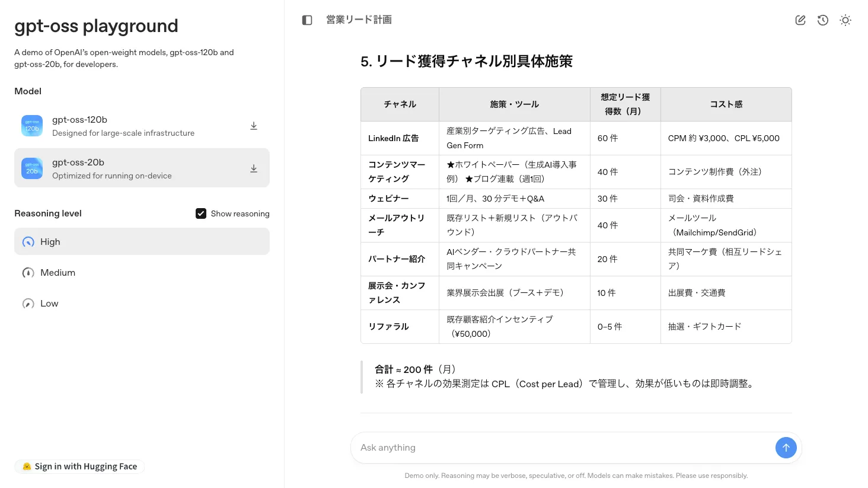This screenshot has width=868, height=488.
Task: Select the コンテンツマーケティング cell
Action: coord(400,172)
